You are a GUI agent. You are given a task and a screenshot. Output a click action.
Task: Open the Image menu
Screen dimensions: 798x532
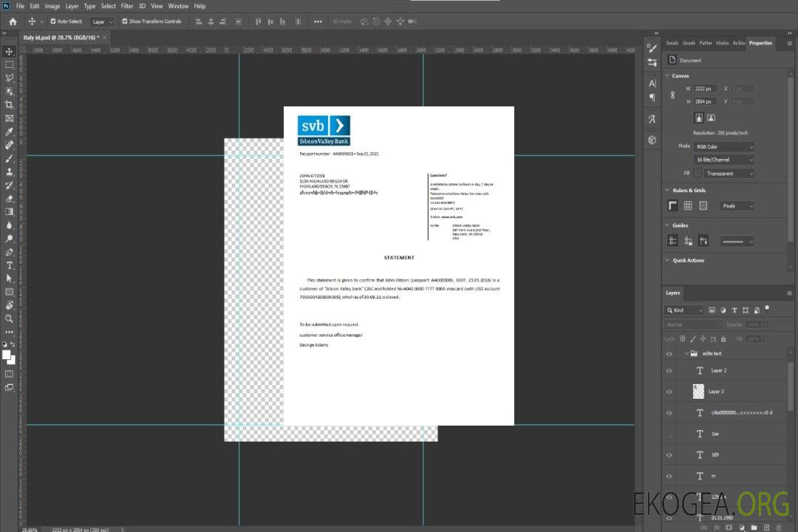[52, 6]
